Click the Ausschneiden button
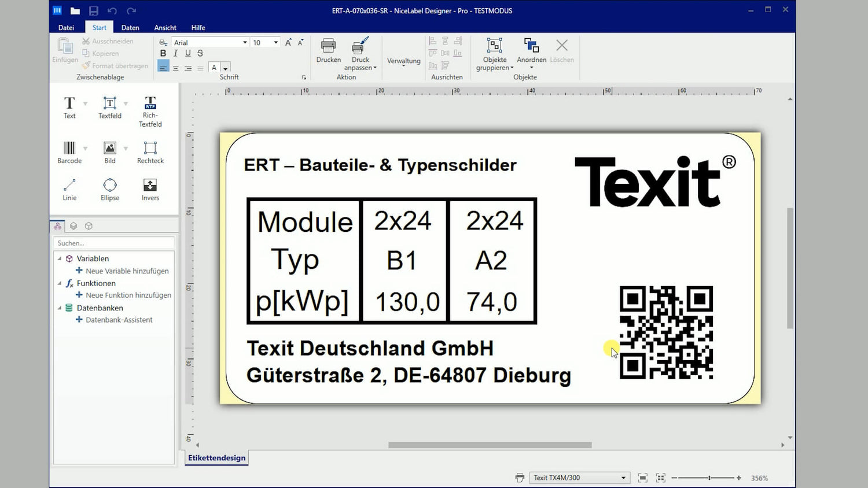The image size is (868, 488). [108, 41]
